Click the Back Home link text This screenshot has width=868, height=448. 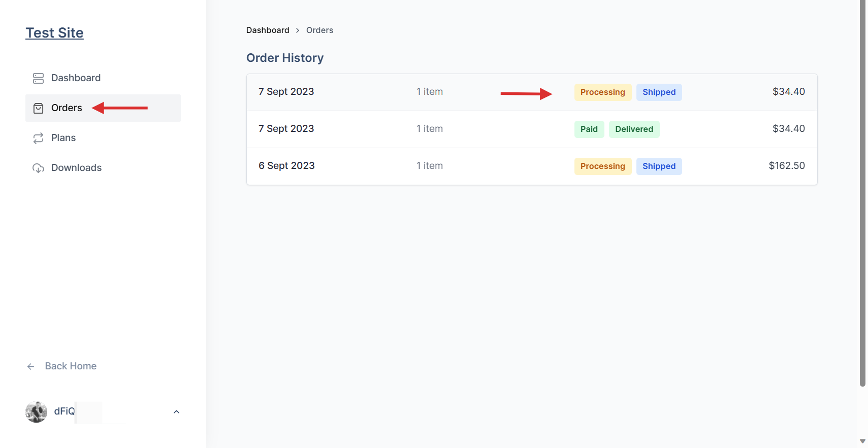(x=71, y=366)
